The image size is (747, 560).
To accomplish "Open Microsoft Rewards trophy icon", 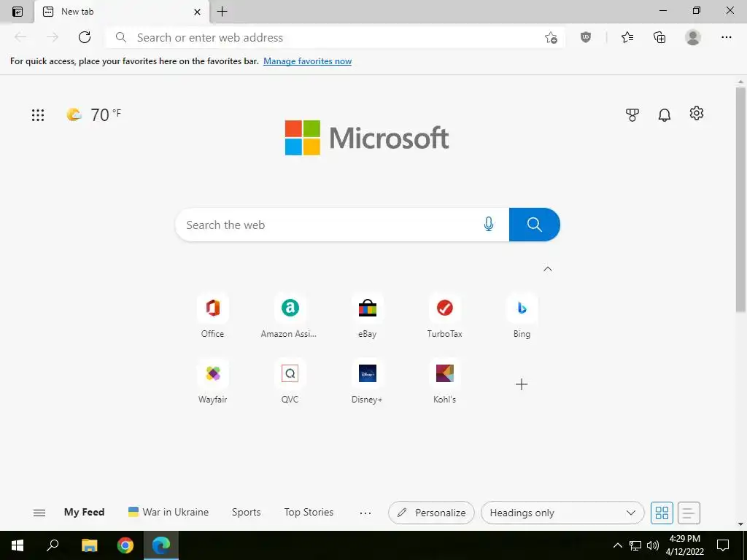I will (632, 114).
